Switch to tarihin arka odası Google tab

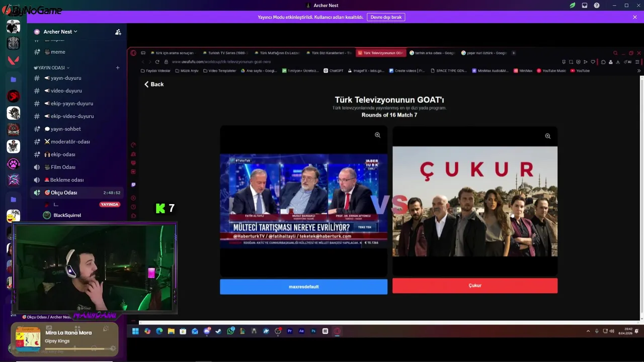[x=432, y=53]
